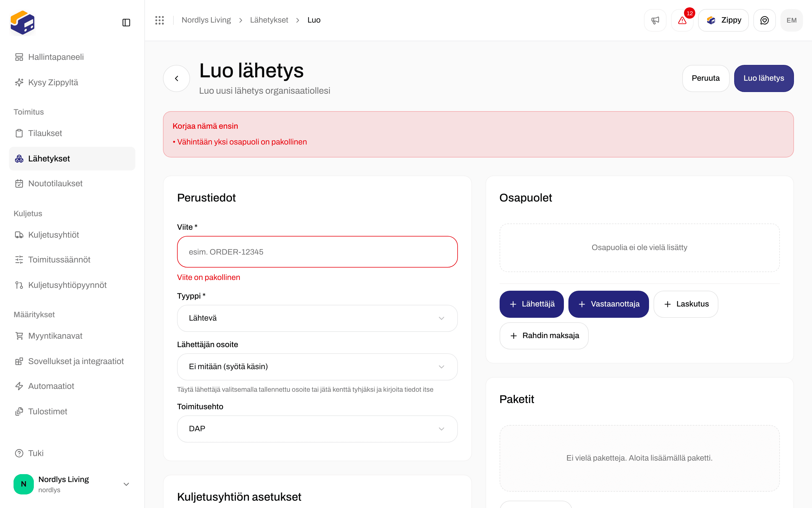
Task: Click Nordlys Living breadcrumb
Action: (x=206, y=20)
